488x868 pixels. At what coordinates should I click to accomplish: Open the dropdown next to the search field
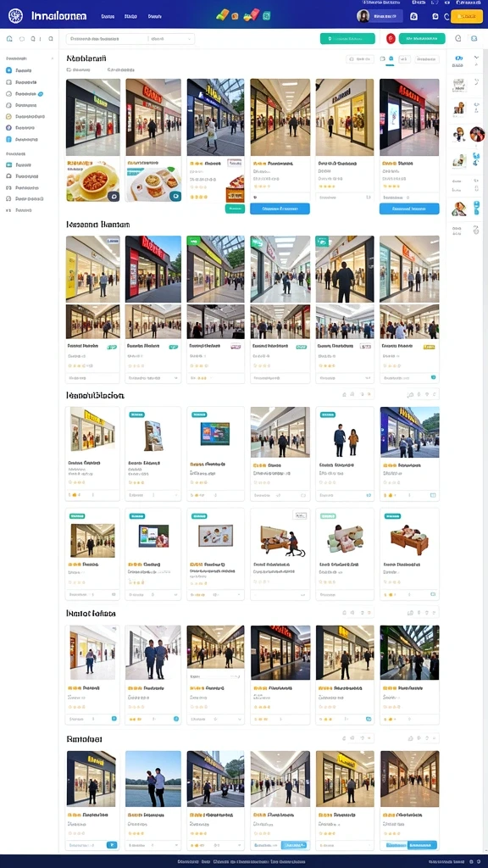172,39
